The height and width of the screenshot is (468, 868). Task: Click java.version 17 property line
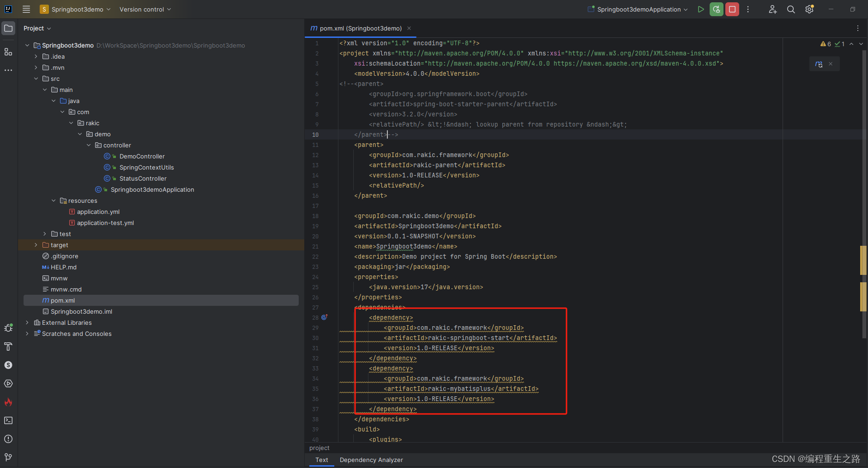[426, 287]
